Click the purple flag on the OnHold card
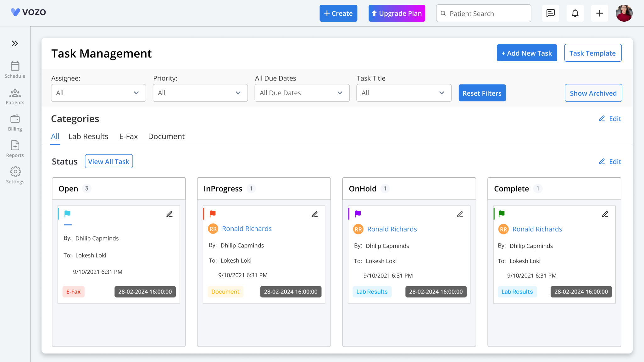This screenshot has height=362, width=644. pos(358,214)
